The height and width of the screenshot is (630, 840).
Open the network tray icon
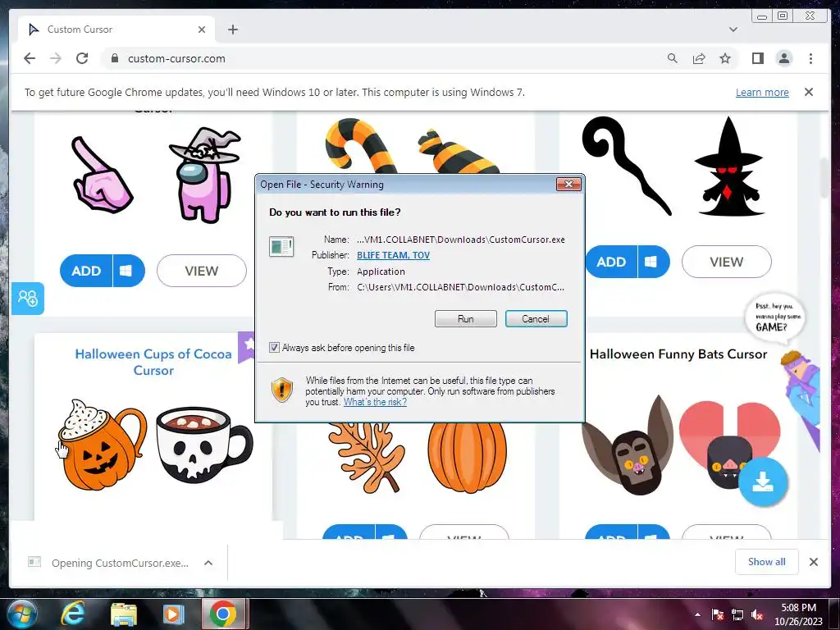[x=737, y=614]
